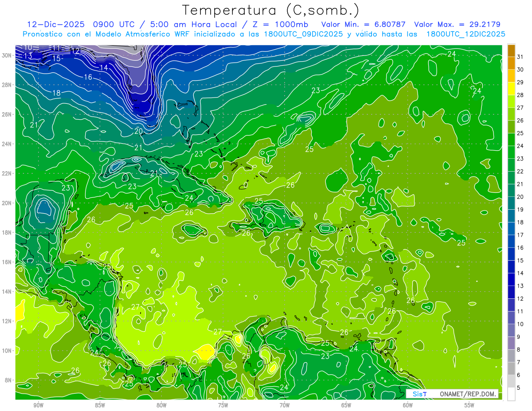Click the '12N' latitude label

click(7, 321)
